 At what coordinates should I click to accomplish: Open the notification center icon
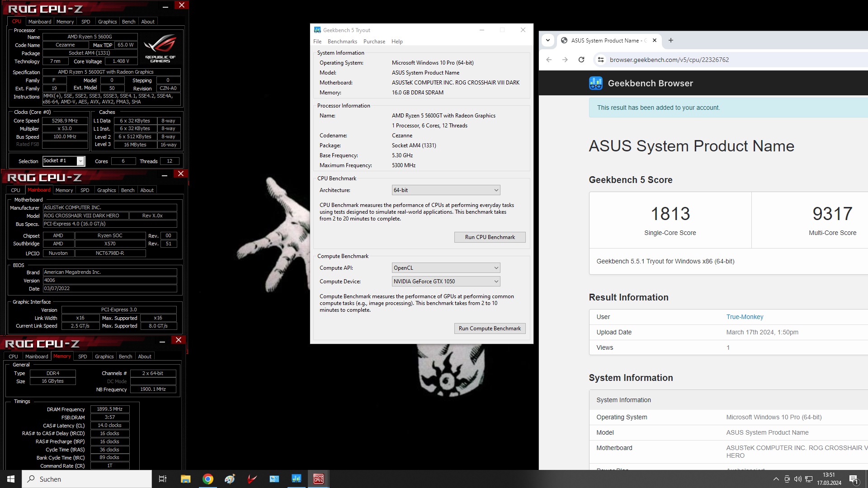tap(854, 479)
